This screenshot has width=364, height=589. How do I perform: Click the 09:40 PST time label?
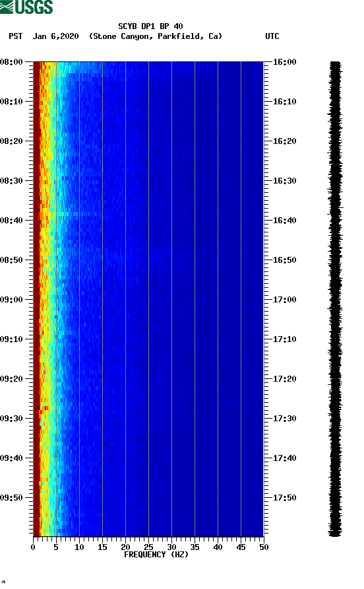[12, 458]
